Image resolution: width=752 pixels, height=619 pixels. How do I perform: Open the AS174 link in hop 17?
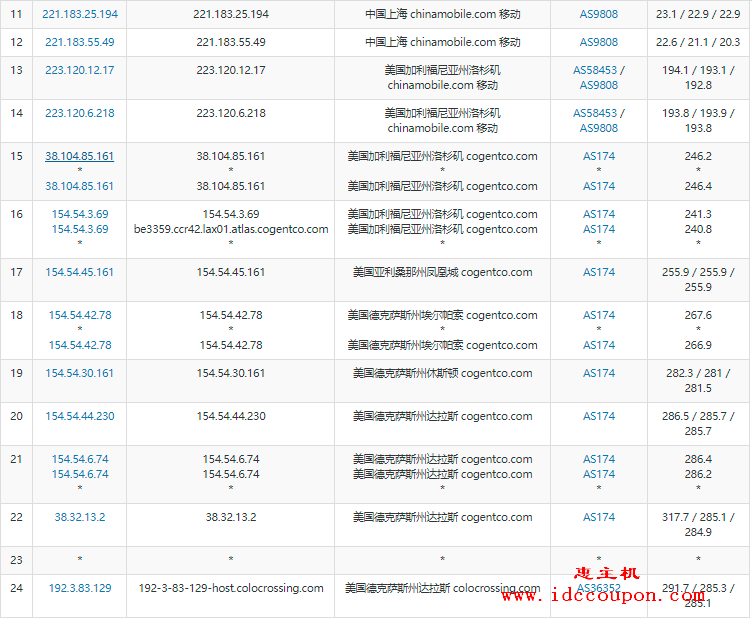coord(599,272)
